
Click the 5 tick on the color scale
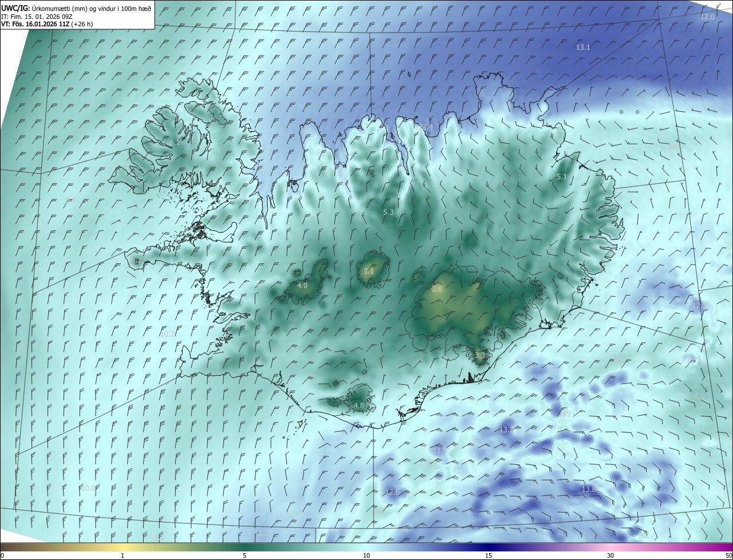click(245, 555)
